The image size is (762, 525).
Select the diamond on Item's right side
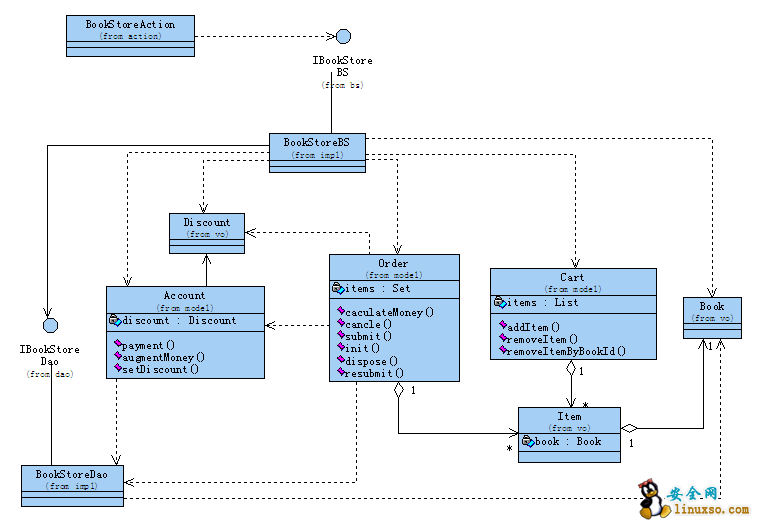coord(629,428)
